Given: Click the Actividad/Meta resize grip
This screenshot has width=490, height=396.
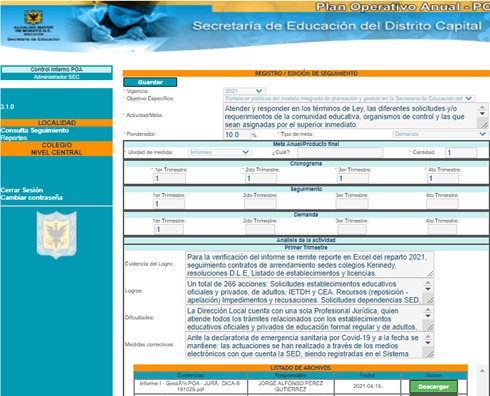Looking at the screenshot, I should tap(484, 125).
